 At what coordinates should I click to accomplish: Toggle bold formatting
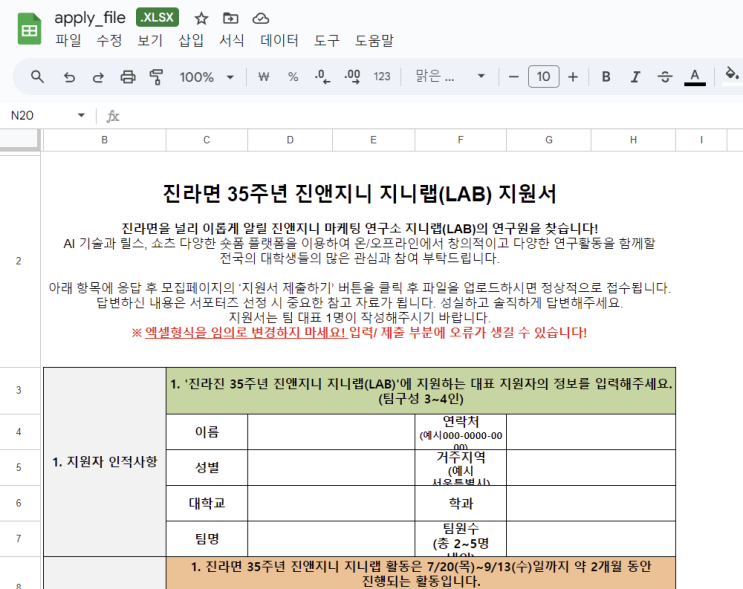pos(606,77)
